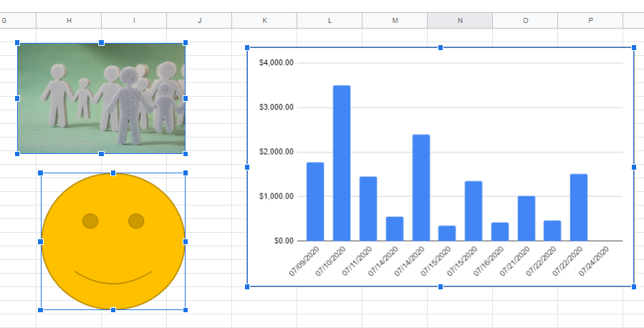This screenshot has height=328, width=644.
Task: Select the yellow smiley face drawing
Action: point(113,258)
